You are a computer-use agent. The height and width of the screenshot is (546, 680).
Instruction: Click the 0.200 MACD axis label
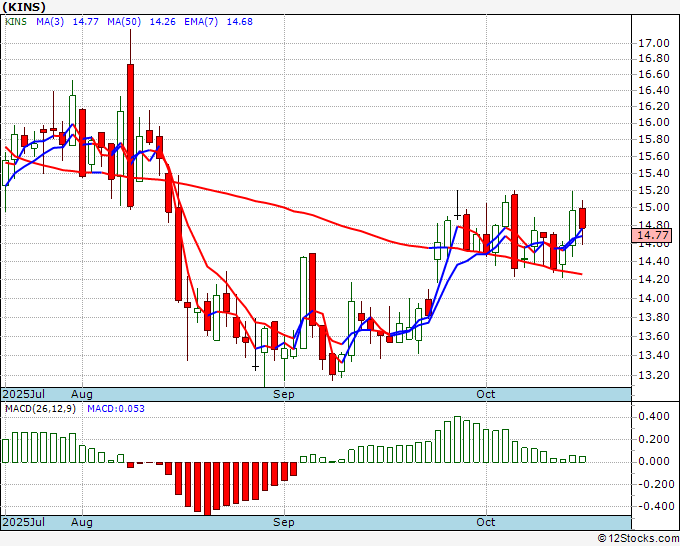point(654,439)
